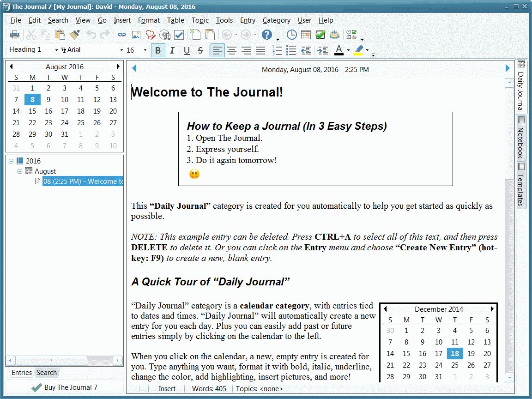The image size is (532, 399).
Task: Click the editor scroll down arrow
Action: pyautogui.click(x=509, y=377)
